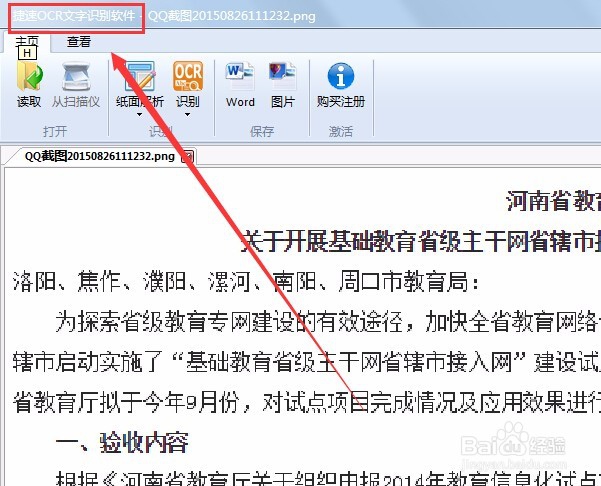Close the QQ截图20150826111232.png document tab
601x486 pixels.
pyautogui.click(x=187, y=156)
